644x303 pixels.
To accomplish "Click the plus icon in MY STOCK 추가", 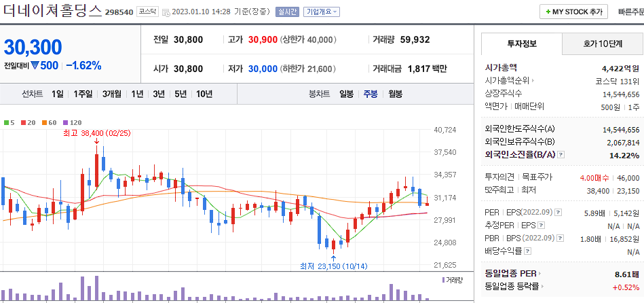I will pos(548,12).
